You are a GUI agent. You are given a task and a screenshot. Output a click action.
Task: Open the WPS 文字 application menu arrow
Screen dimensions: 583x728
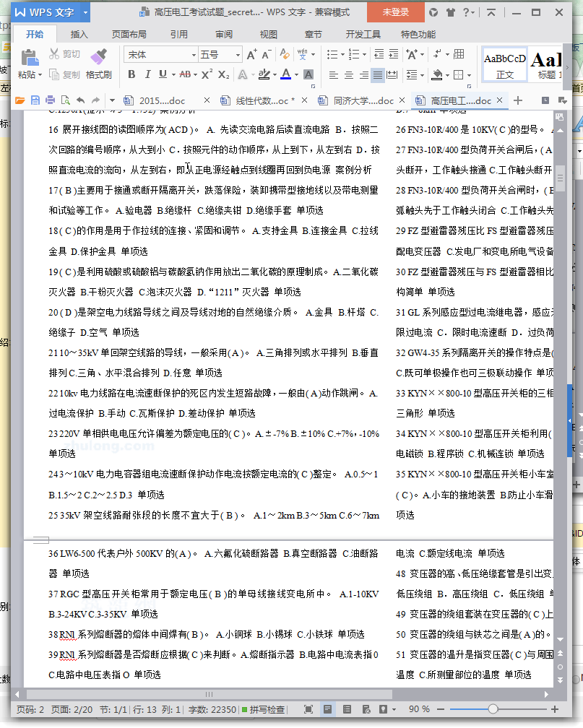pos(86,12)
